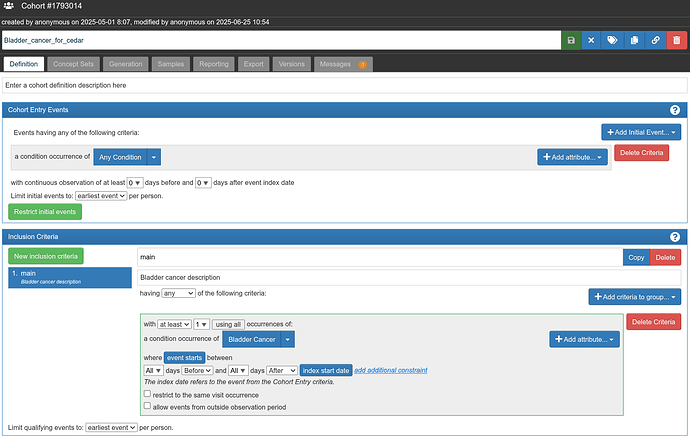Open the Generation tab

pyautogui.click(x=125, y=64)
